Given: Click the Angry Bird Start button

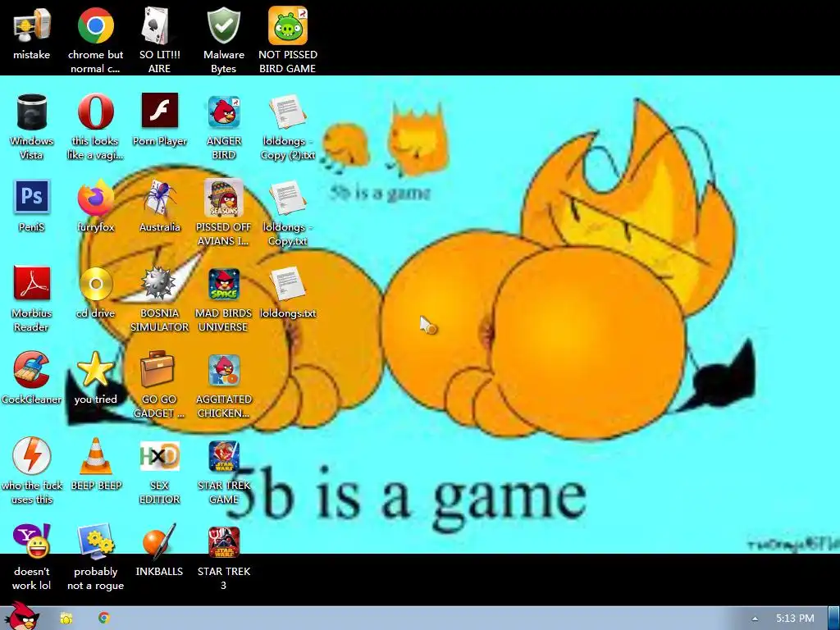Looking at the screenshot, I should click(x=22, y=616).
